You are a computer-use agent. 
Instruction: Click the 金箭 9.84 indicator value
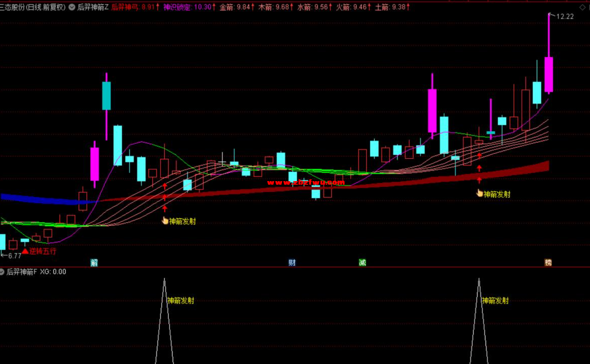coord(237,7)
